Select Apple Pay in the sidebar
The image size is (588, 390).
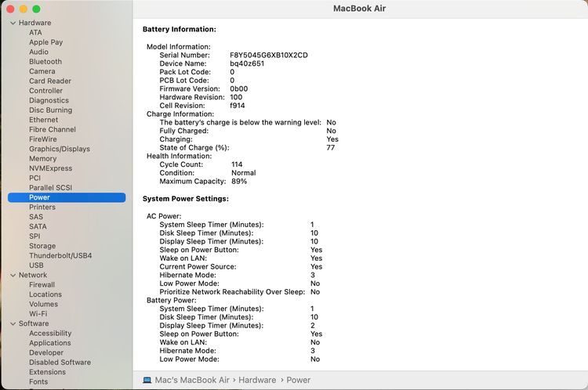[x=45, y=42]
